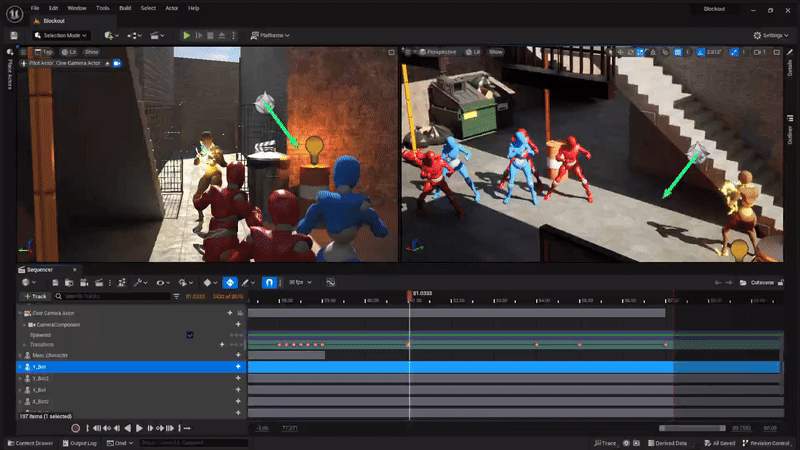Open Settings in the top right
The width and height of the screenshot is (800, 450).
click(771, 35)
